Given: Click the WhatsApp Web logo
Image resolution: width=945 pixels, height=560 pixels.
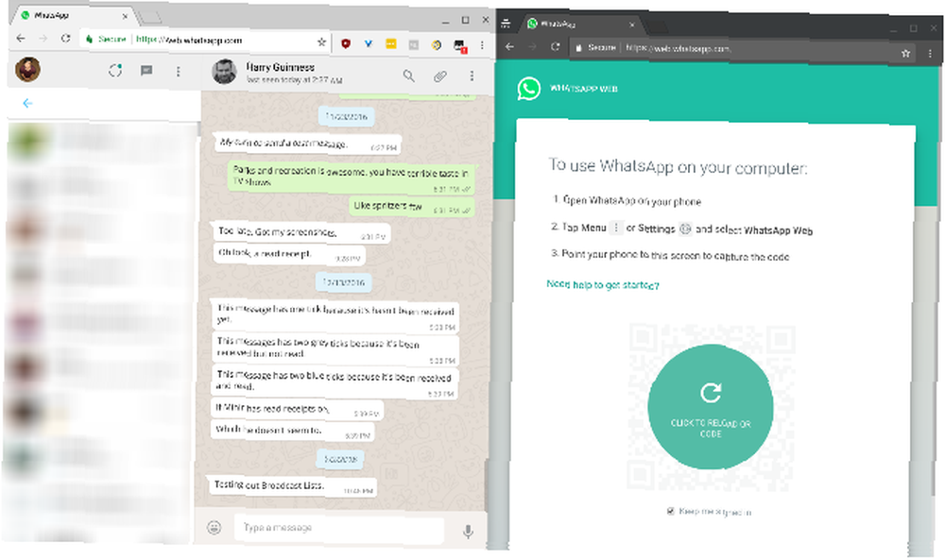Looking at the screenshot, I should (x=528, y=89).
